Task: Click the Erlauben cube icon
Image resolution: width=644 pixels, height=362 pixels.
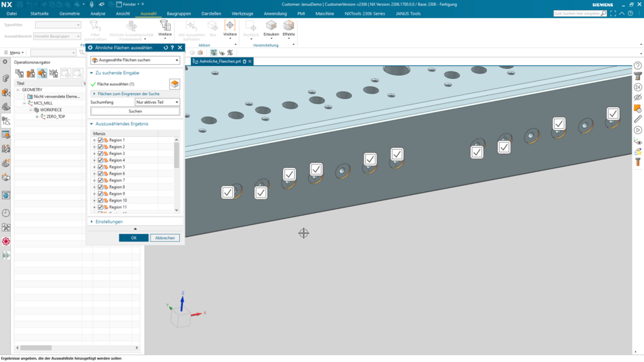Action: tap(271, 26)
